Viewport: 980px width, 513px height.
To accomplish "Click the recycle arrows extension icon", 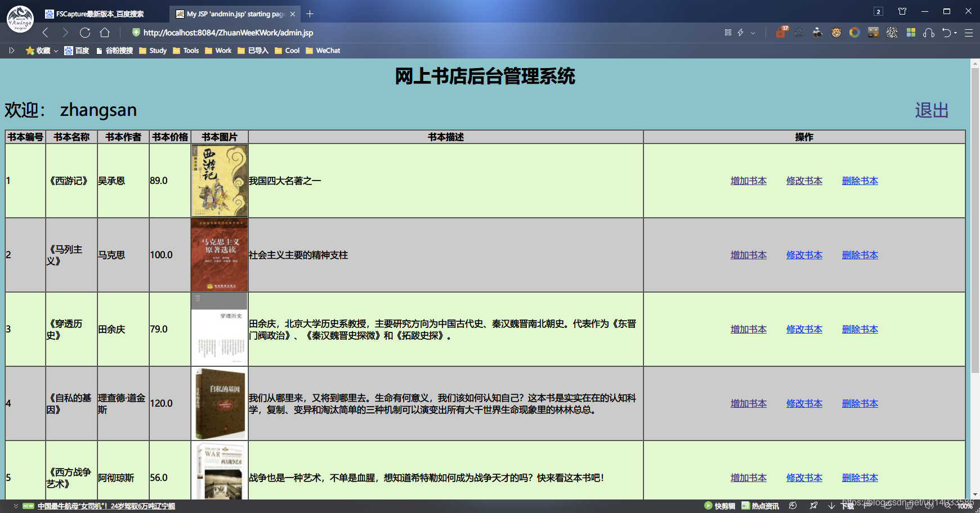I will pyautogui.click(x=799, y=33).
